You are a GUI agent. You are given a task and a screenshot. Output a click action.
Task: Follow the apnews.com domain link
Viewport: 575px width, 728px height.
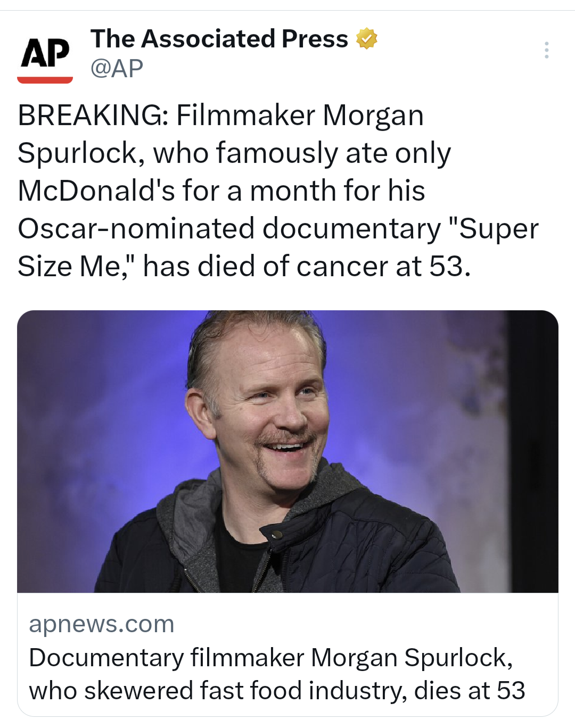tap(102, 624)
